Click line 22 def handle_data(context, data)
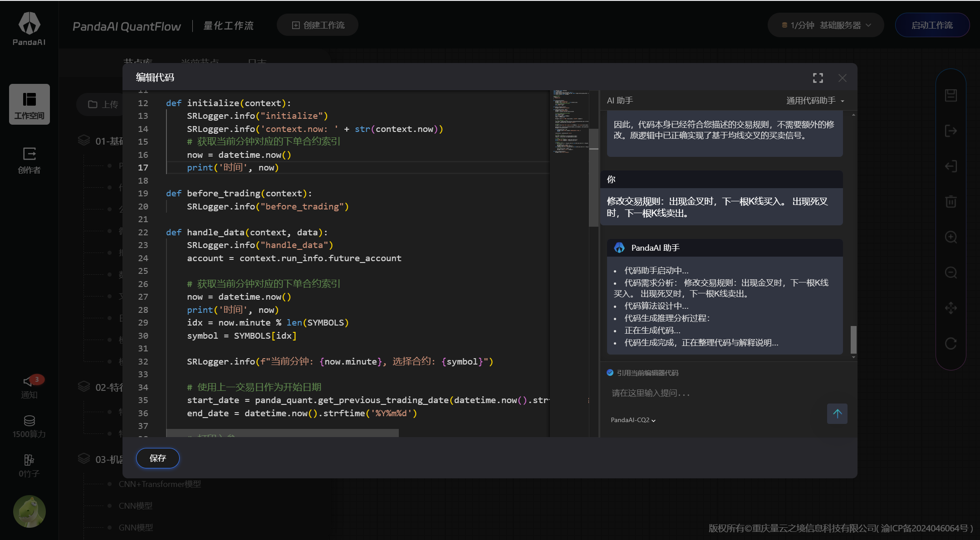980x540 pixels. coord(247,232)
